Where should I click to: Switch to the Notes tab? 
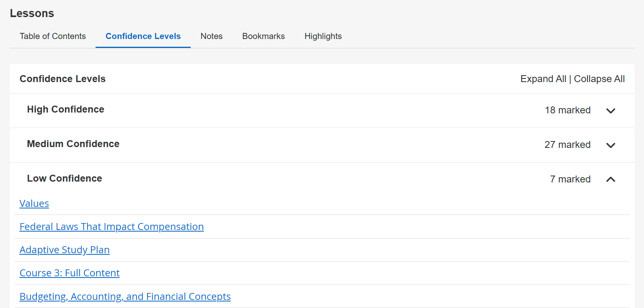pos(211,36)
